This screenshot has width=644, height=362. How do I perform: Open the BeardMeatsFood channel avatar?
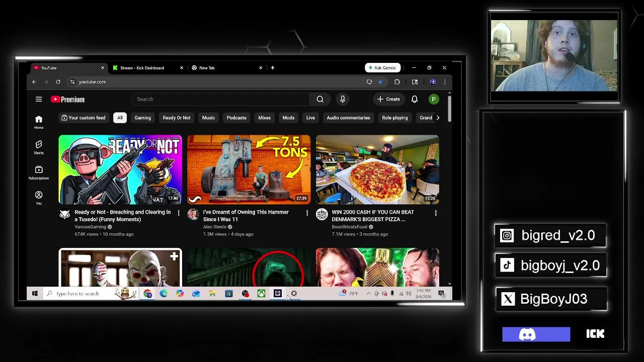pyautogui.click(x=321, y=215)
